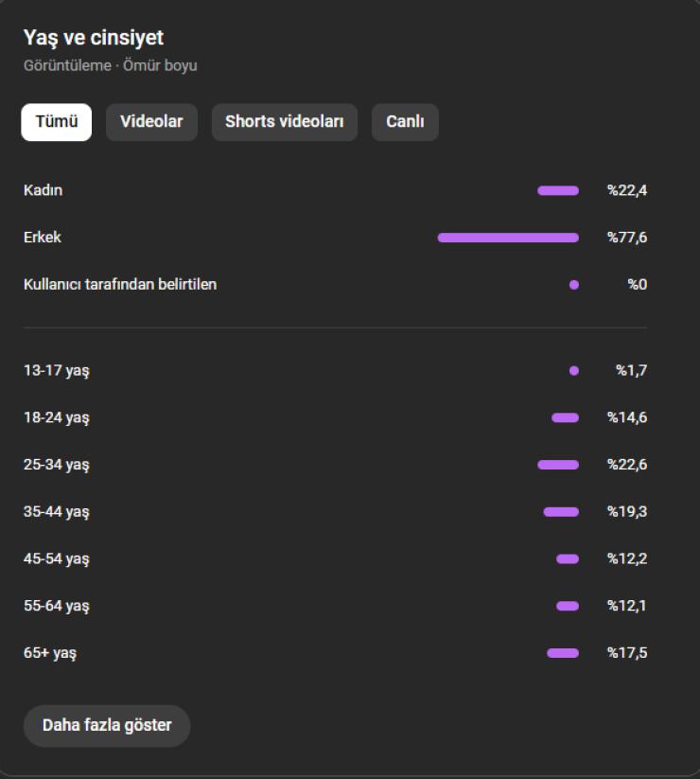
Task: Click the 55-64 yaş bar
Action: 568,606
